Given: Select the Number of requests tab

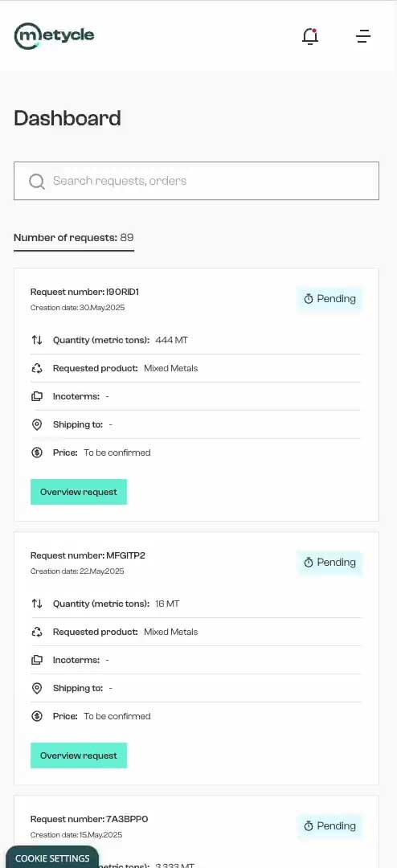Looking at the screenshot, I should 74,239.
